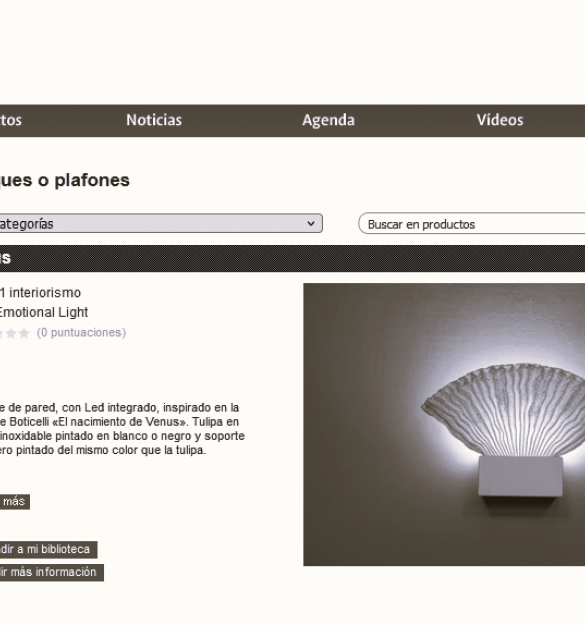This screenshot has height=625, width=585.
Task: Click the 'plafones' page heading
Action: pos(65,181)
